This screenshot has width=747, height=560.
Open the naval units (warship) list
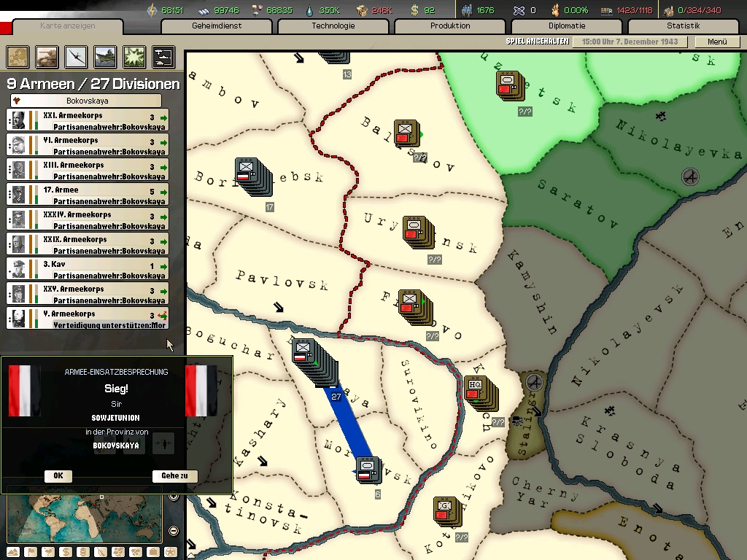coord(105,57)
